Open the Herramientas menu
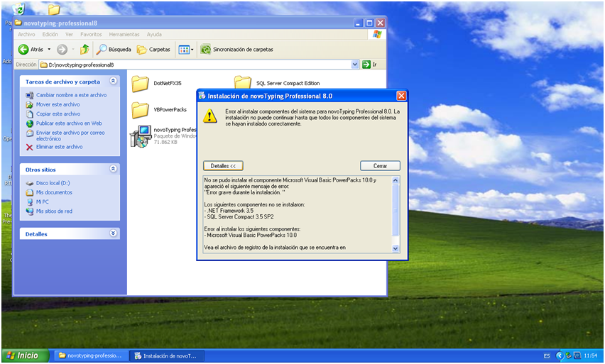 point(124,34)
